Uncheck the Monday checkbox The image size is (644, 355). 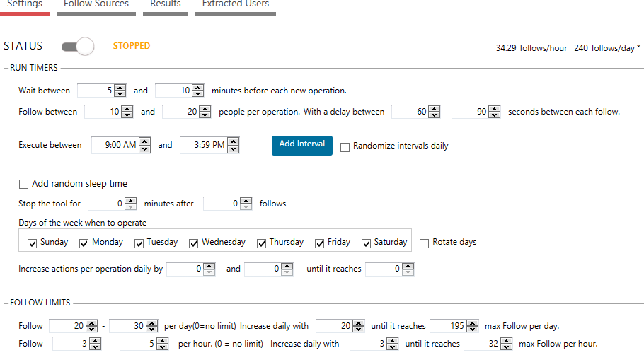click(84, 244)
